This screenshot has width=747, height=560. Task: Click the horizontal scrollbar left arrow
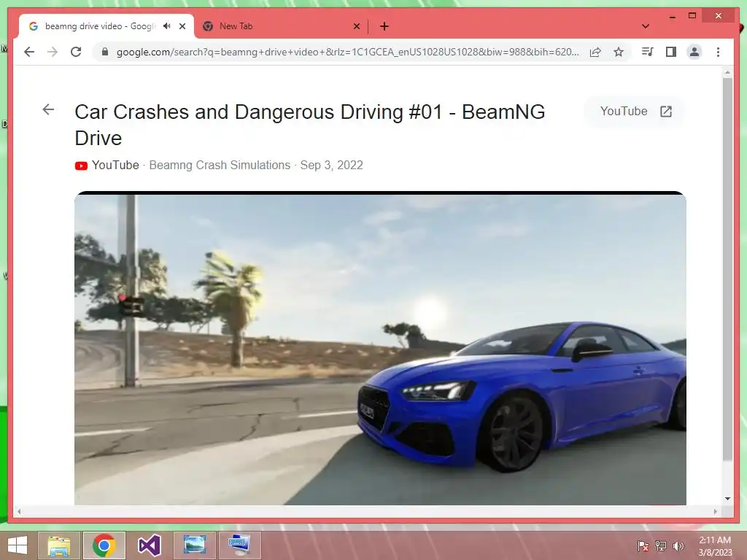19,511
